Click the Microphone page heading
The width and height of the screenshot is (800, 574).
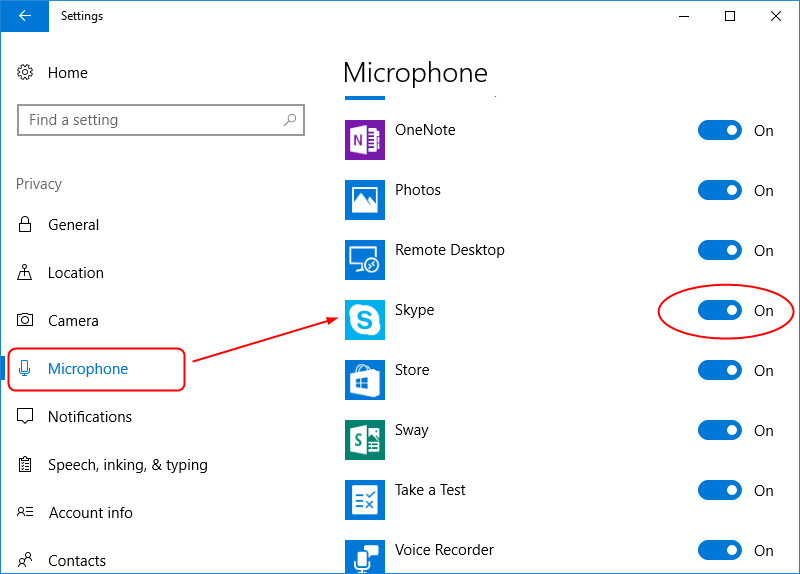pos(415,73)
